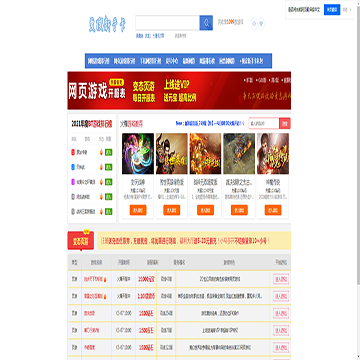Click the orange enter button under the third game
The height and width of the screenshot is (360, 360).
pos(205,210)
